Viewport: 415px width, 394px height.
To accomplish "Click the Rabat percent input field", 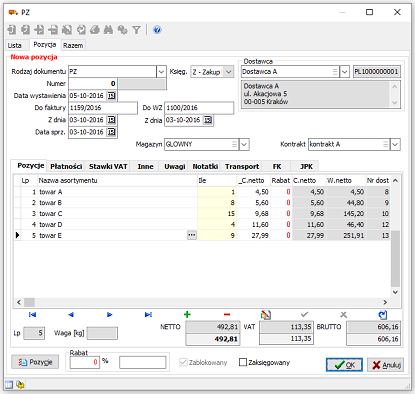I will click(x=85, y=362).
